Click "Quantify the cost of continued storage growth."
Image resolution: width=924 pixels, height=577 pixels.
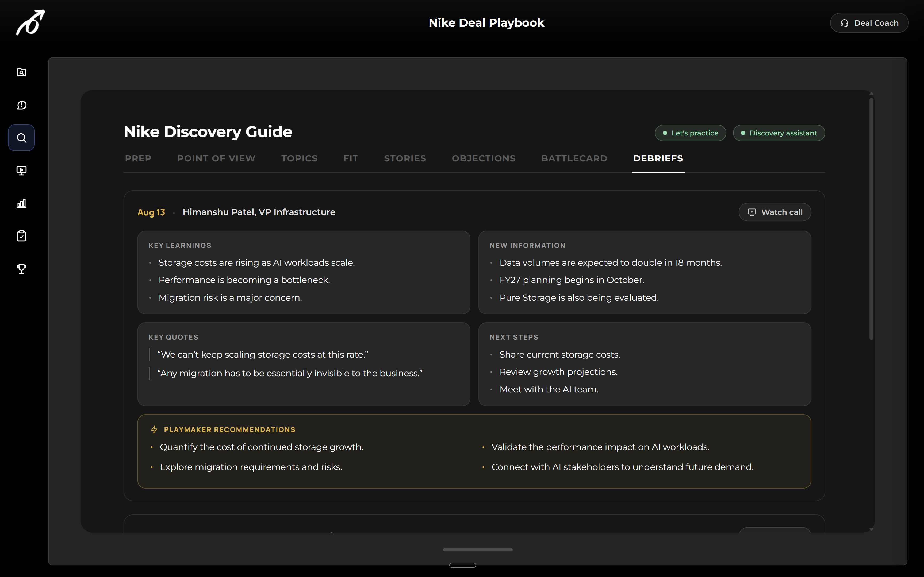click(262, 447)
